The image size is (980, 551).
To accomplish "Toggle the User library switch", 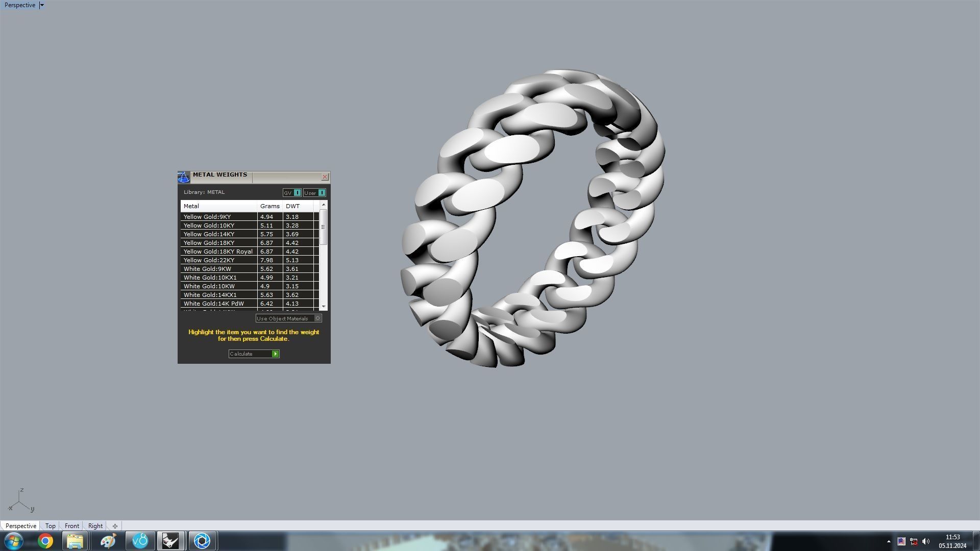I will click(314, 193).
